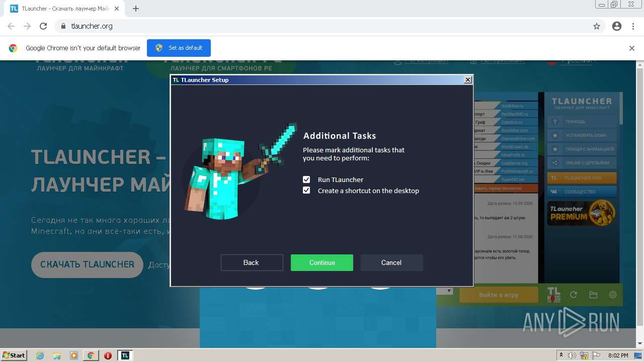Click the Set as default button
Image resolution: width=644 pixels, height=362 pixels.
point(179,48)
